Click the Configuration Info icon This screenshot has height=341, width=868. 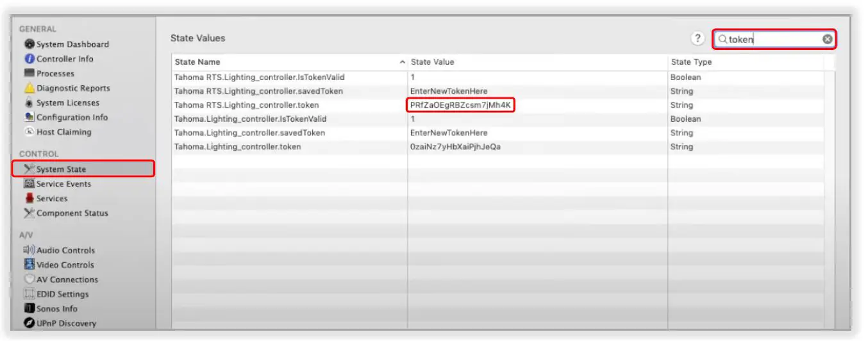pos(29,117)
